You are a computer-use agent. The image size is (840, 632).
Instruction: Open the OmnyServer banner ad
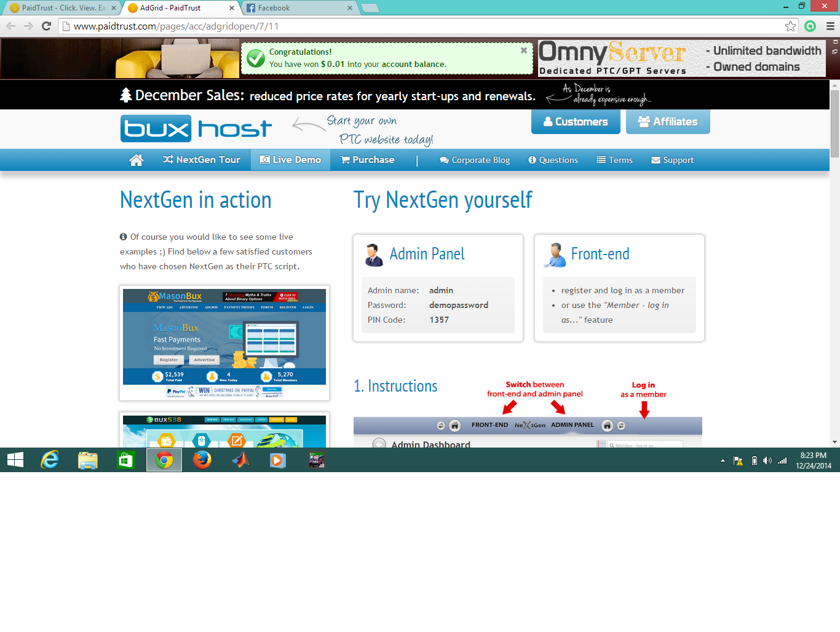tap(682, 58)
